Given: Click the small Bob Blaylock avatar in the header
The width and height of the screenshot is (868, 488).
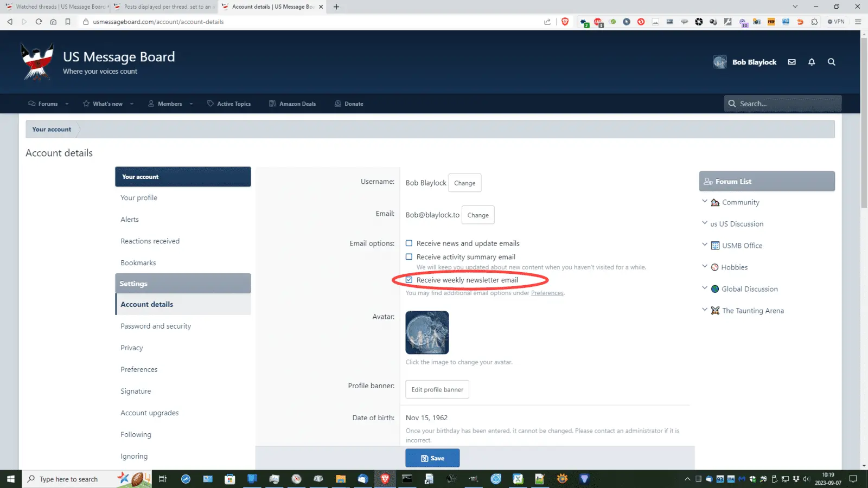Looking at the screenshot, I should 720,62.
